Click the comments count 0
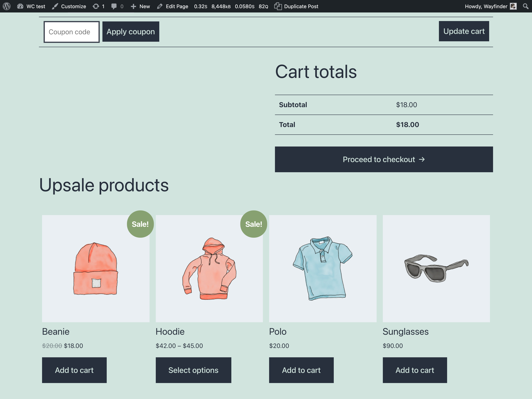The image size is (532, 399). [x=122, y=6]
